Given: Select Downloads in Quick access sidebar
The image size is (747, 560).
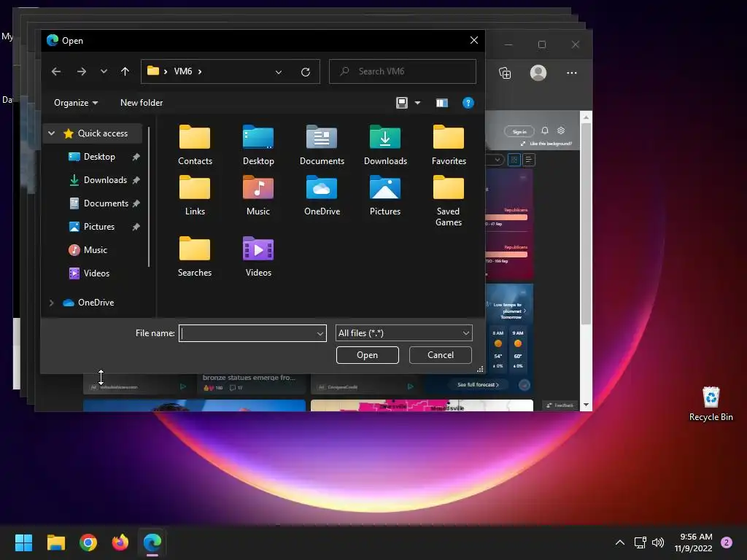Looking at the screenshot, I should [105, 180].
